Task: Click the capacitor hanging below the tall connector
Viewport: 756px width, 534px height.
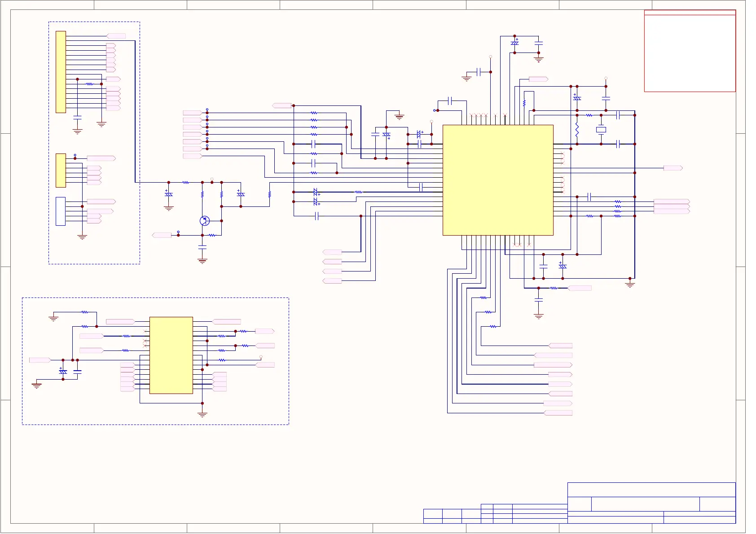Action: tap(77, 118)
